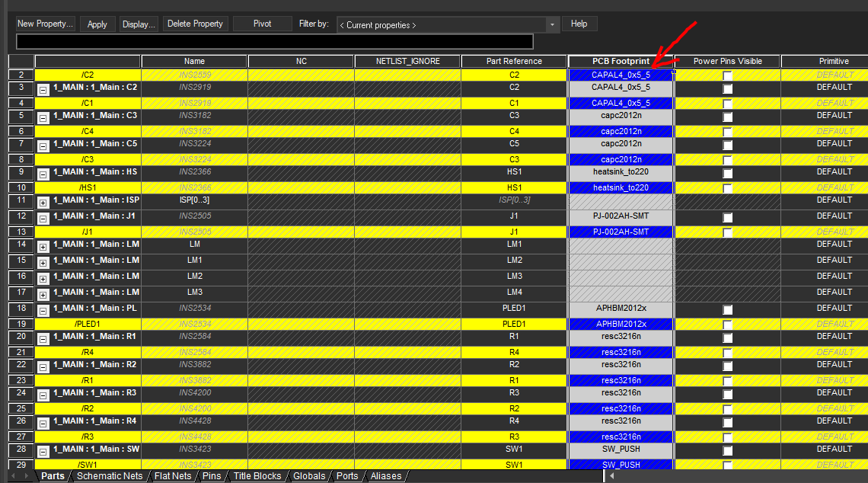Select the CAPAL4_0x5_5 footprint cell
The width and height of the screenshot is (868, 483).
point(621,75)
